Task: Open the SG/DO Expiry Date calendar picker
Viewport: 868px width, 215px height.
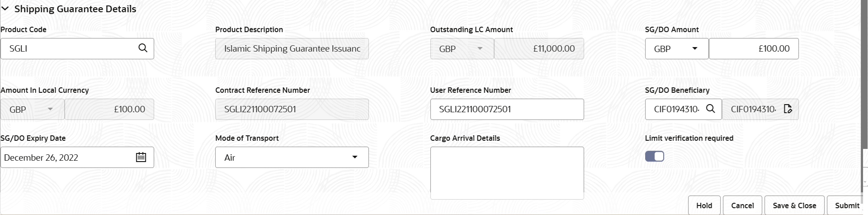Action: pos(141,158)
